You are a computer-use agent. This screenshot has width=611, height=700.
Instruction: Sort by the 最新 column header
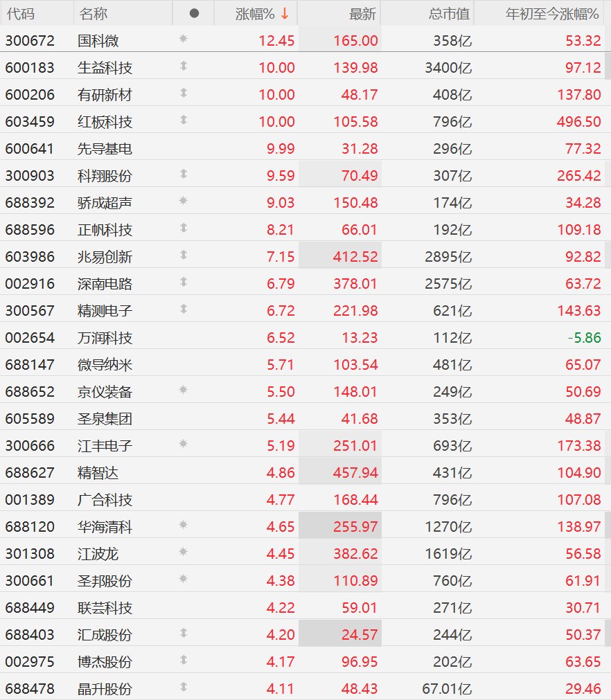tap(362, 14)
